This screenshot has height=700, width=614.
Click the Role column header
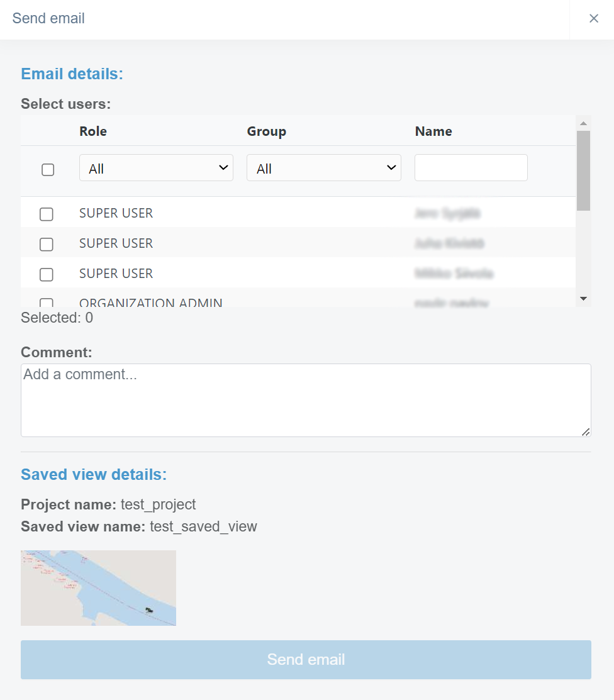coord(93,131)
